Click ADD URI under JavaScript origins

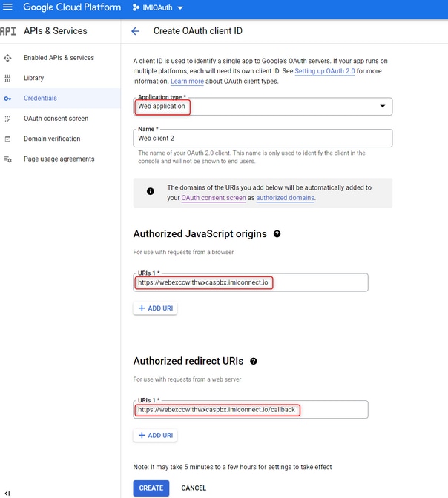tap(155, 308)
